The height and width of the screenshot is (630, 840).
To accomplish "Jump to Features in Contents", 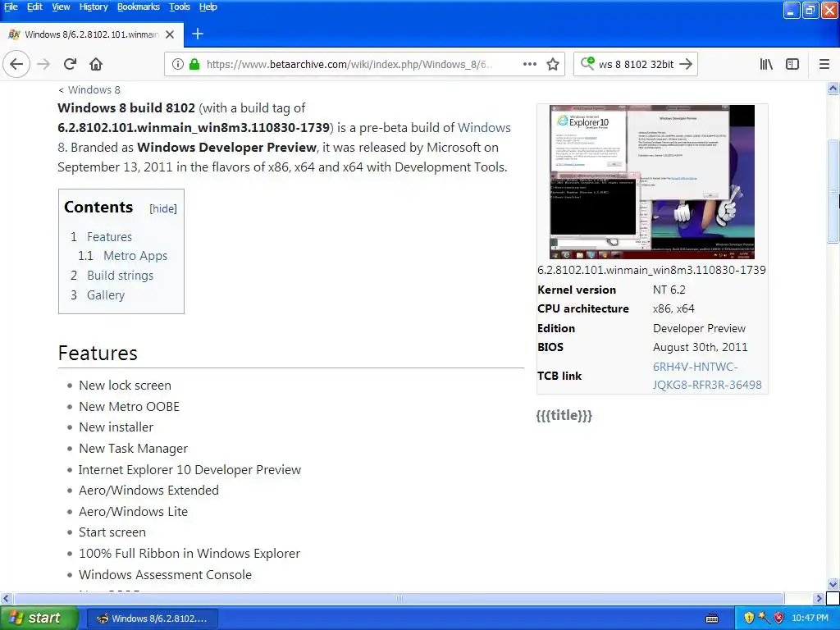I will [109, 237].
